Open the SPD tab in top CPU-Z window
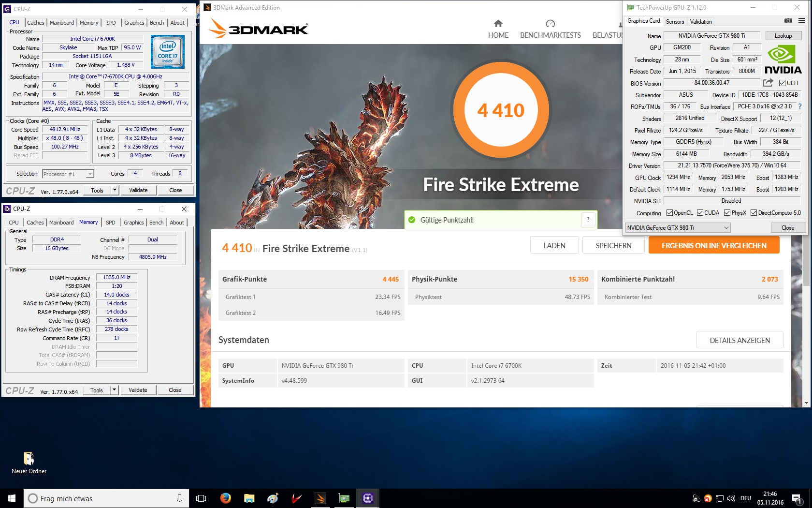 [111, 23]
